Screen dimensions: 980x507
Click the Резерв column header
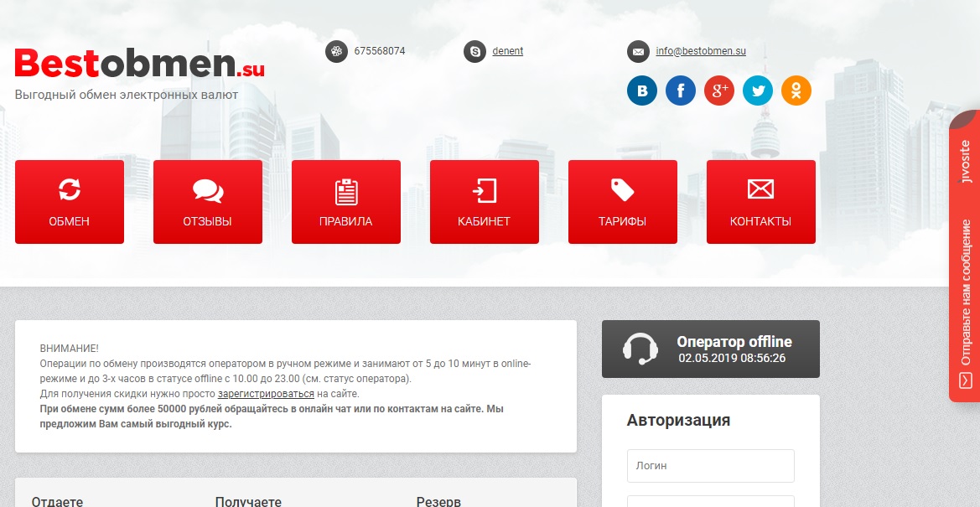438,501
